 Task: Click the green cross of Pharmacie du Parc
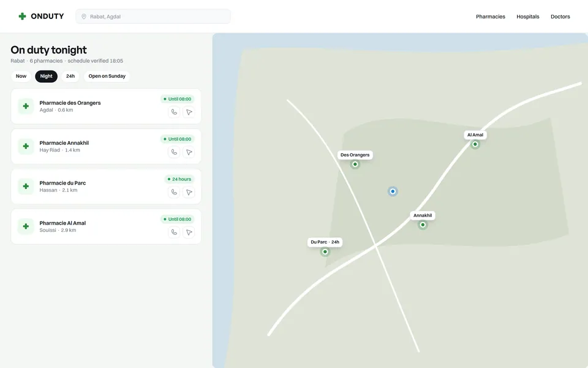click(x=26, y=186)
